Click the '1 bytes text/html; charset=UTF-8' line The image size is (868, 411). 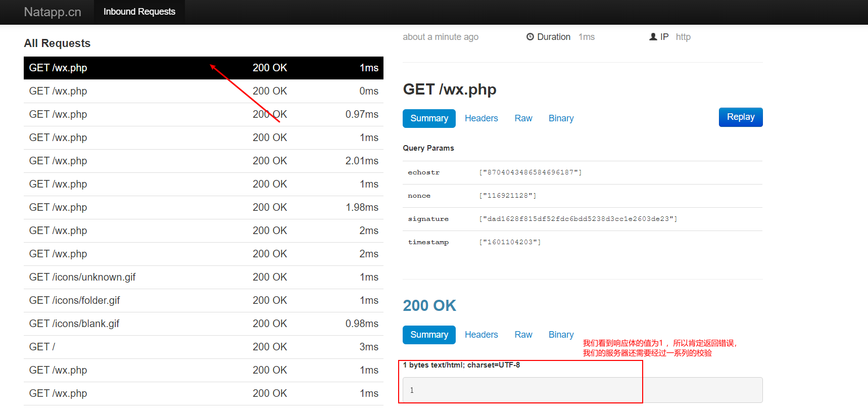tap(461, 365)
